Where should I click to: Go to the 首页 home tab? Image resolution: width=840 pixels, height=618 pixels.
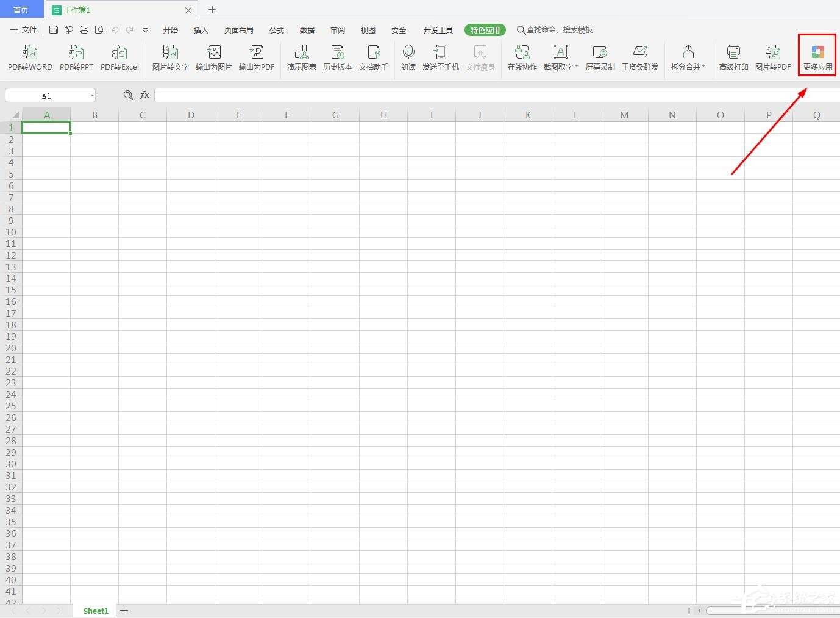[21, 10]
